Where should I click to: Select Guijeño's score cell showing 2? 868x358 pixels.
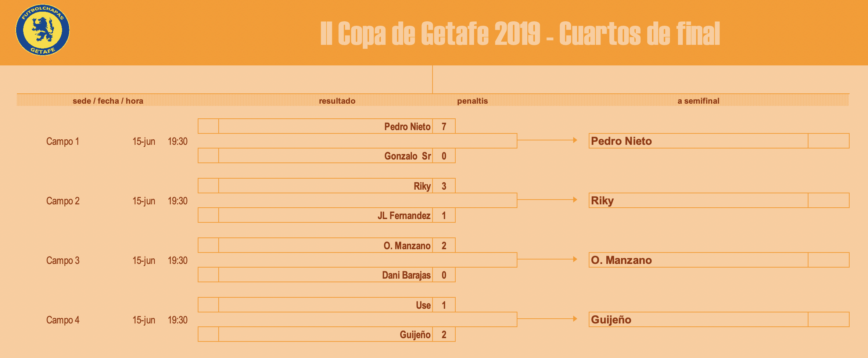tap(444, 334)
